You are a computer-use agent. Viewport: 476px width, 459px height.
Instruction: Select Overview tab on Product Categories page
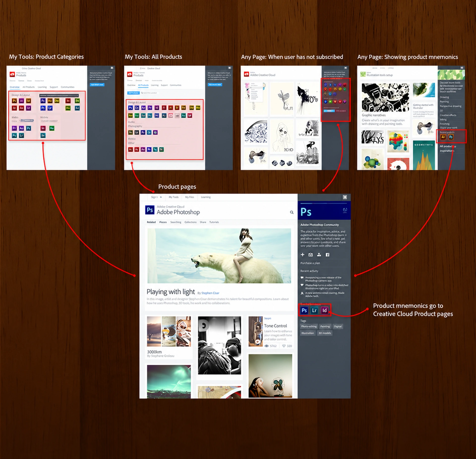click(x=15, y=87)
